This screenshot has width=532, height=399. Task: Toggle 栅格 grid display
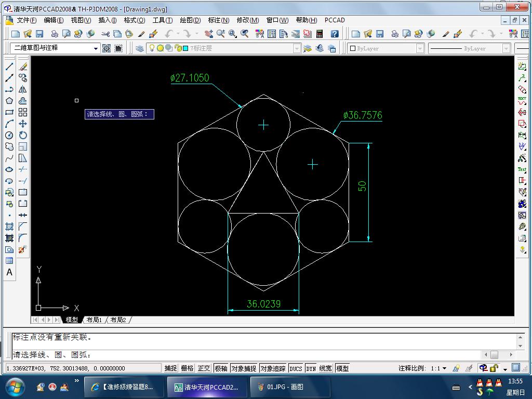click(187, 368)
